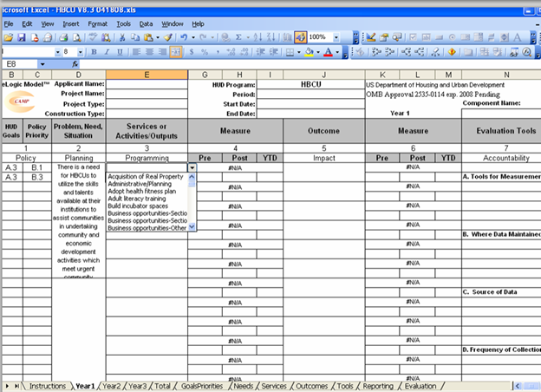Center the cell text
The width and height of the screenshot is (541, 392).
(149, 52)
